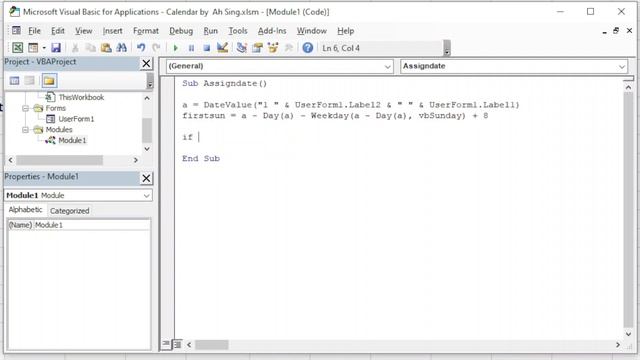Select the Modules folder in project tree
This screenshot has height=360, width=640.
(59, 130)
